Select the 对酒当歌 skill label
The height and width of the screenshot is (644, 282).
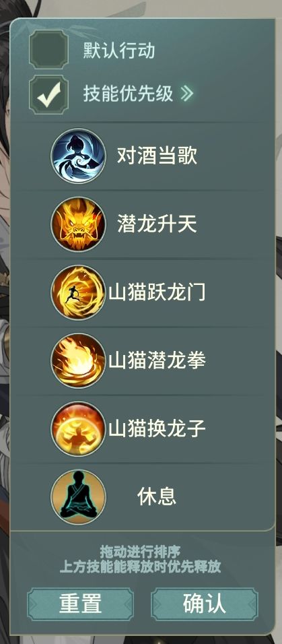pyautogui.click(x=157, y=156)
